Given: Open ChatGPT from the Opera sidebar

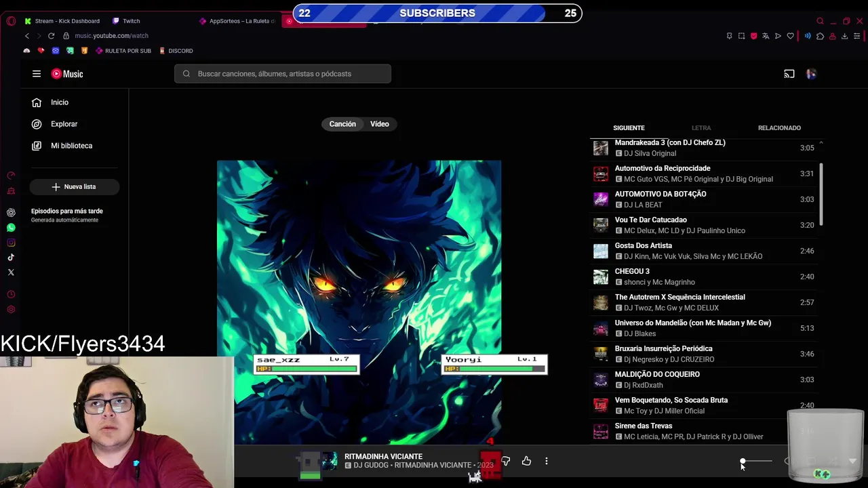Looking at the screenshot, I should coord(11,212).
